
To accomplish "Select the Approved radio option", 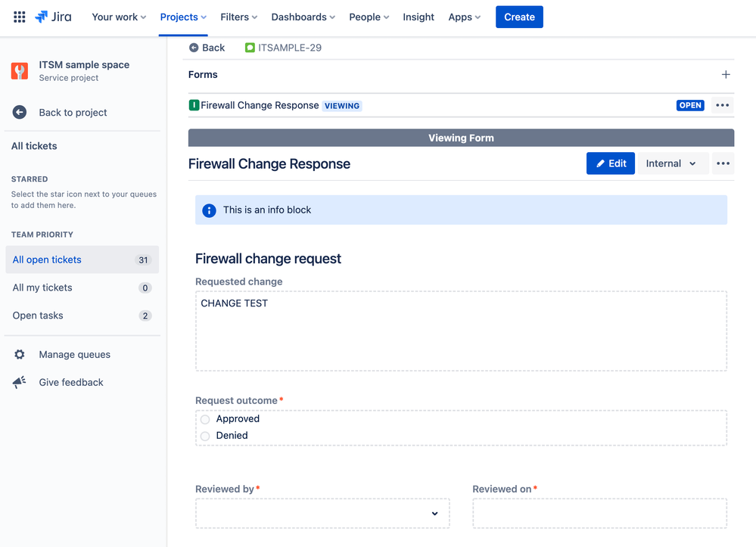I will 205,419.
